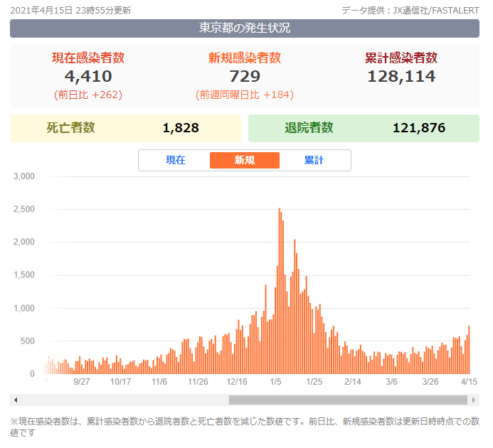Click the 1/5 date label on the axis

(x=275, y=382)
